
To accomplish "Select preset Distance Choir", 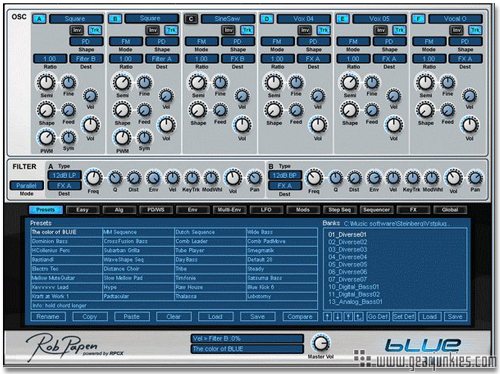I will pyautogui.click(x=138, y=269).
